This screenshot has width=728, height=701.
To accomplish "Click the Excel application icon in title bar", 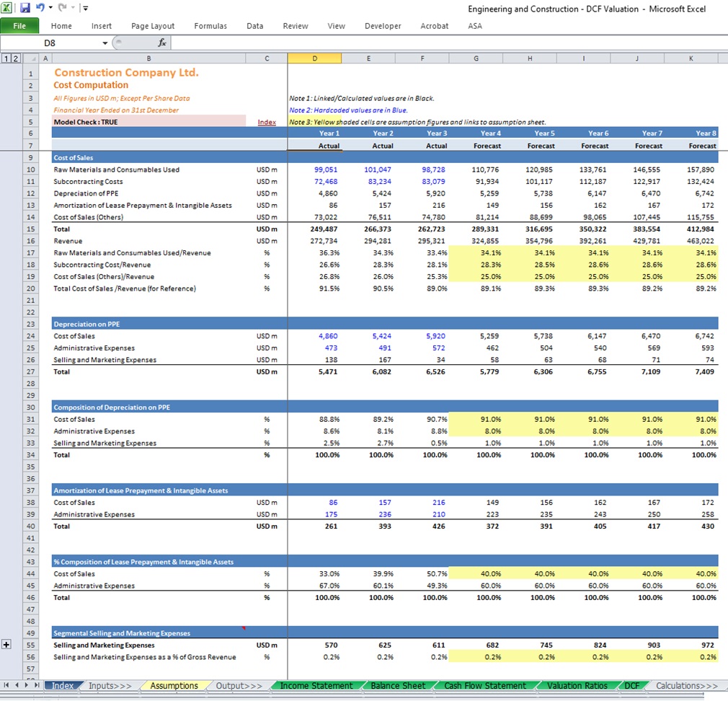I will point(7,8).
